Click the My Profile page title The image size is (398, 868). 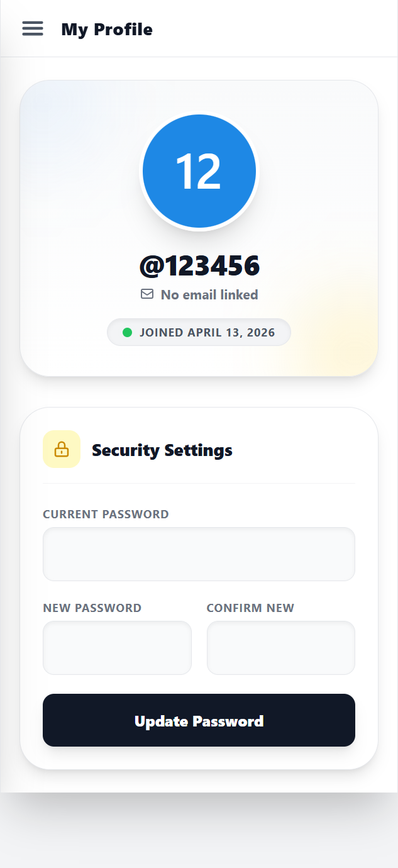[106, 29]
